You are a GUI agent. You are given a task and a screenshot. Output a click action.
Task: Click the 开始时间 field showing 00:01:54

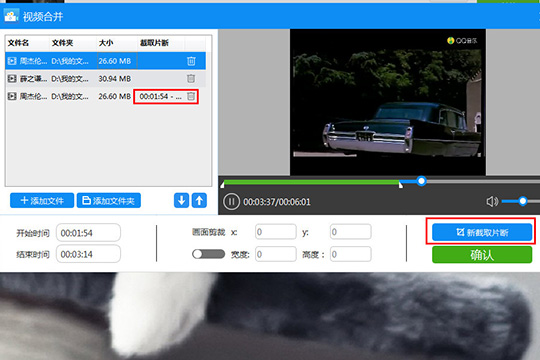(89, 233)
